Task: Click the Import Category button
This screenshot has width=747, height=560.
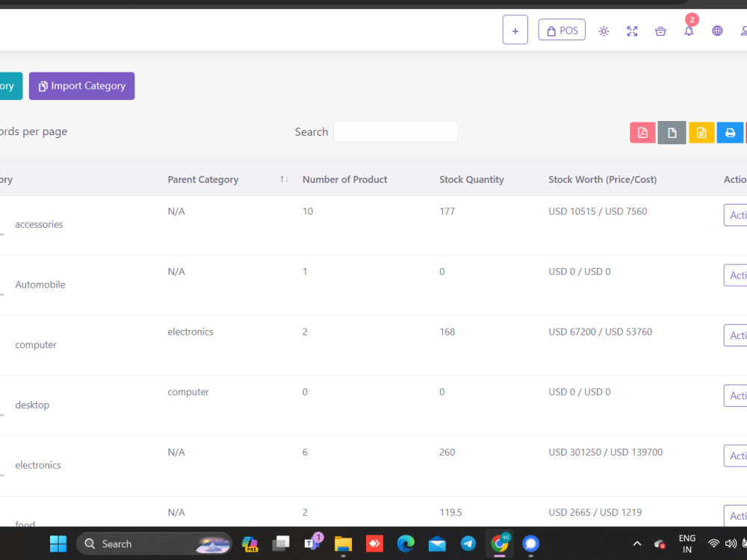Action: click(81, 86)
